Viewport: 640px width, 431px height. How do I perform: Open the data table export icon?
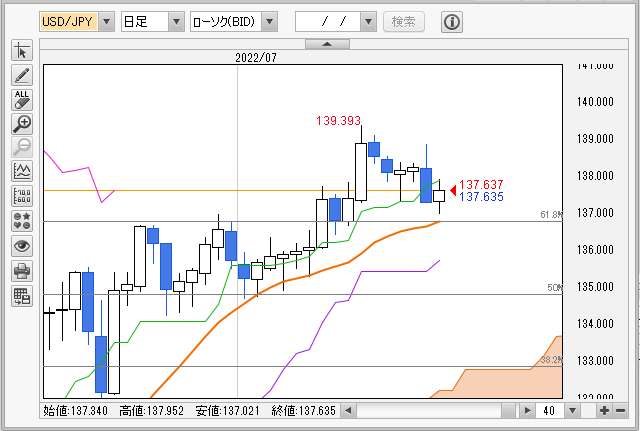click(22, 296)
